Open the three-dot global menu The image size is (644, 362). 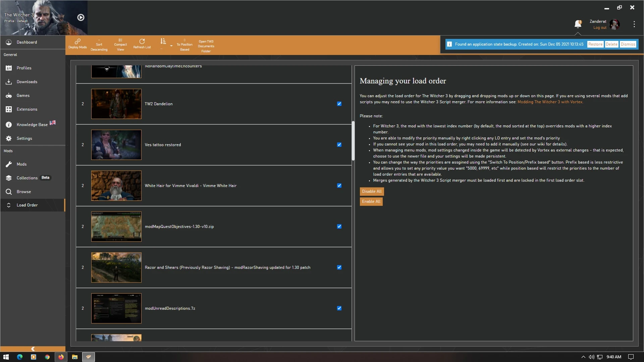pyautogui.click(x=634, y=24)
